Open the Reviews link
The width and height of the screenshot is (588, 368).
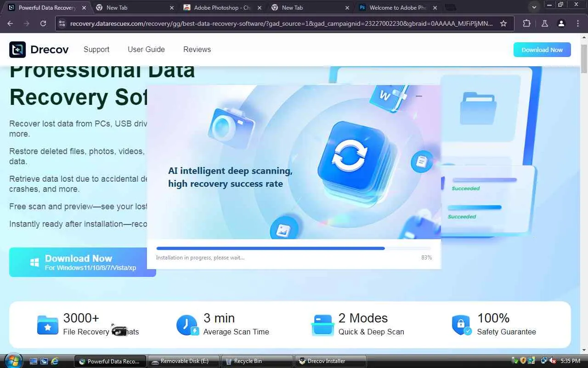[197, 49]
